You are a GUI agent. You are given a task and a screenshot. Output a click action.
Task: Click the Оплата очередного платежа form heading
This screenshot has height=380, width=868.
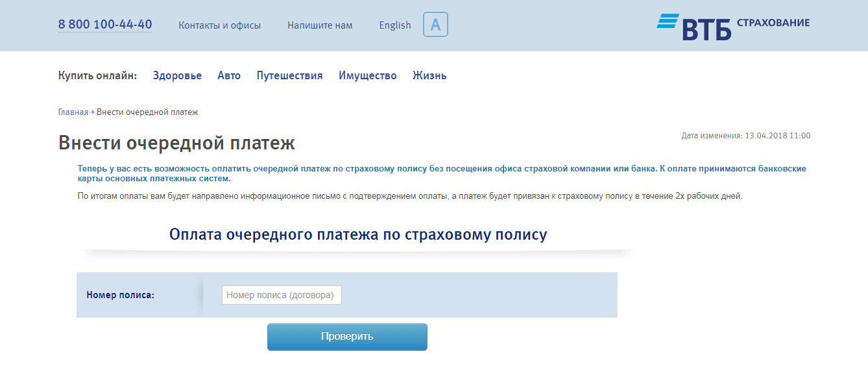pos(358,234)
